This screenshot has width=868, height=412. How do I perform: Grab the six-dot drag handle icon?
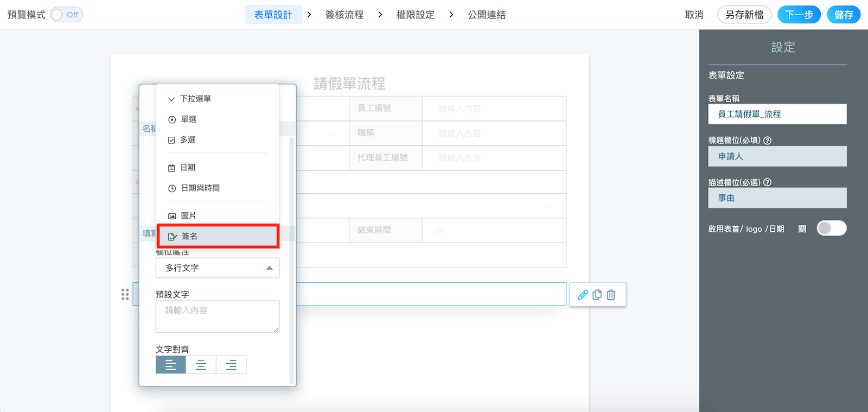[125, 294]
